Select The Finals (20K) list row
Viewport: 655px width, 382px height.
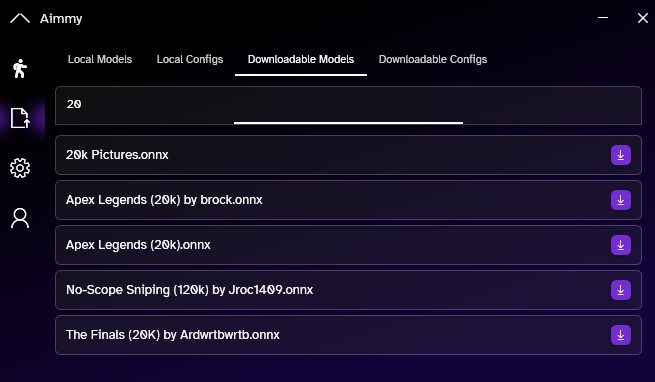point(348,335)
